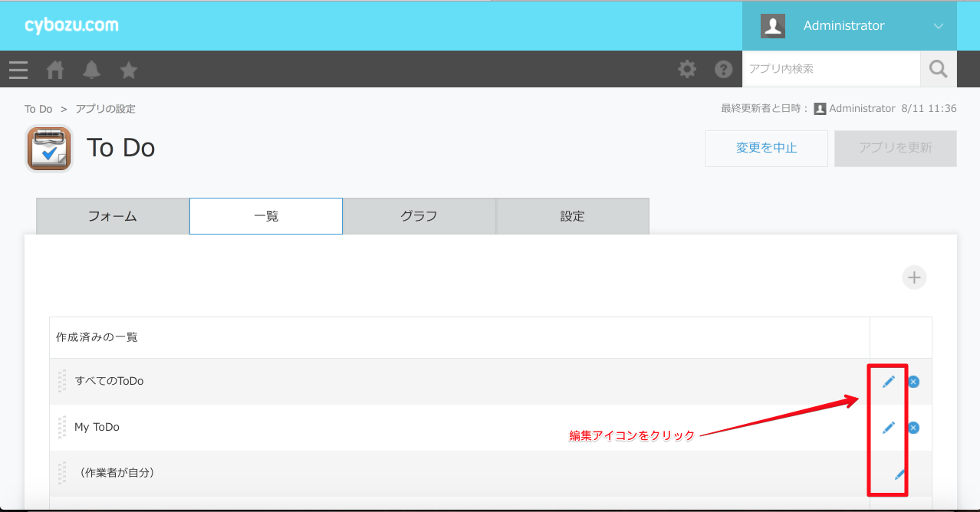
Task: Open notifications via the bell icon
Action: (91, 69)
